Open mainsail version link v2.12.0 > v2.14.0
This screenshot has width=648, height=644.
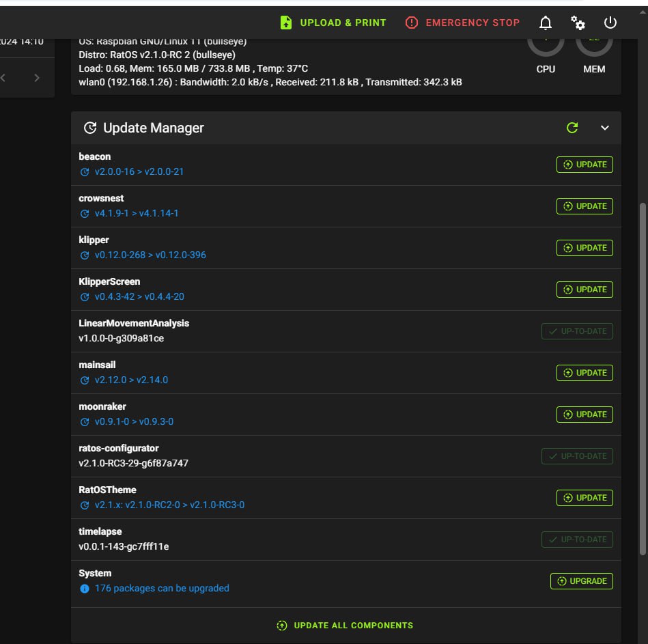pyautogui.click(x=131, y=380)
